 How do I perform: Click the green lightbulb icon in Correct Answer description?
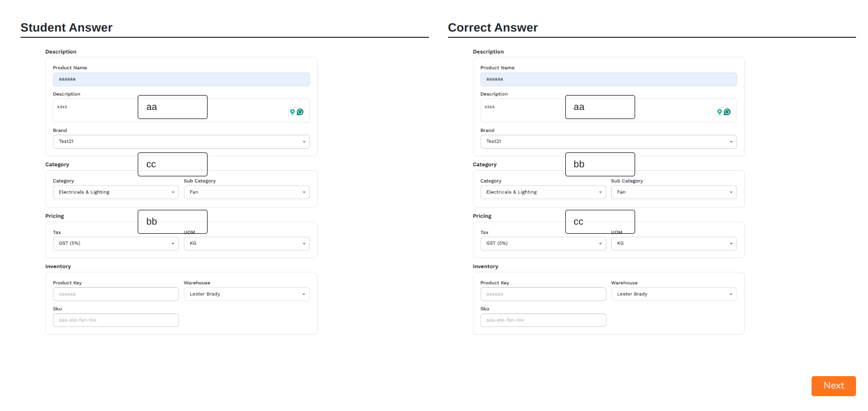coord(719,112)
